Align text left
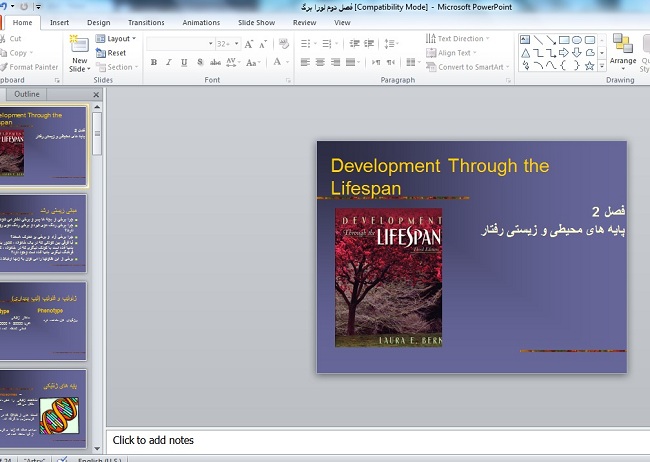Viewport: 650px width, 462px height. [305, 62]
